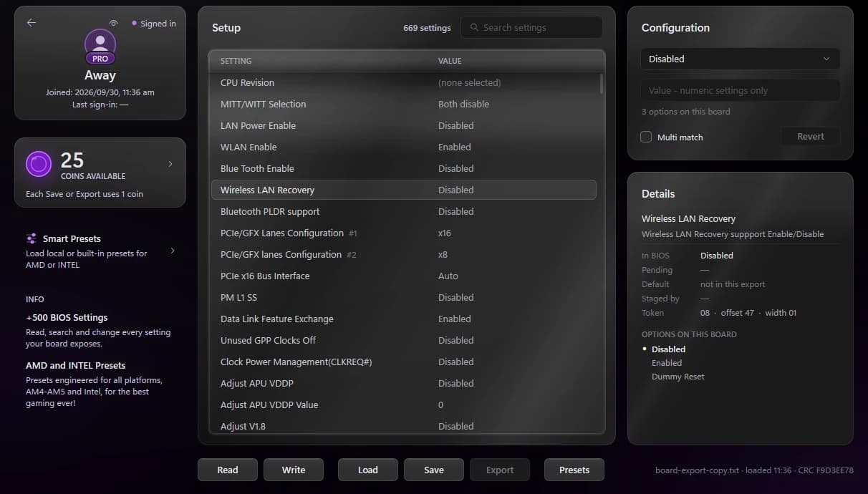Click the Revert button

coord(811,136)
